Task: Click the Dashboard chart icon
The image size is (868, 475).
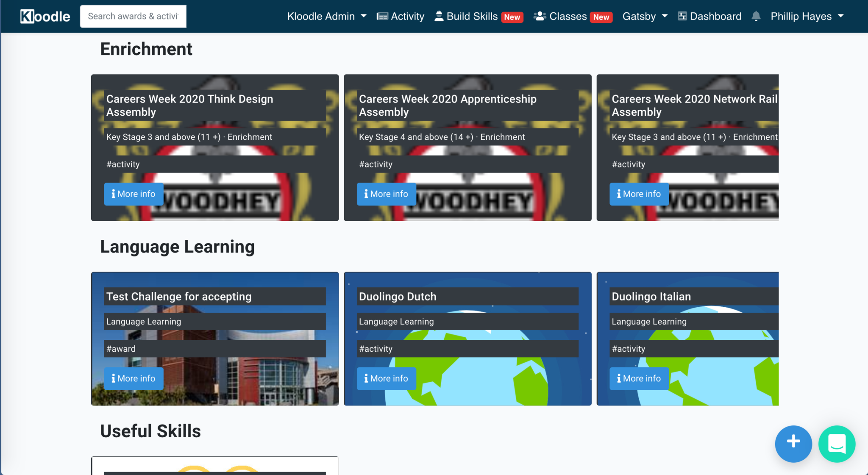Action: pyautogui.click(x=682, y=16)
